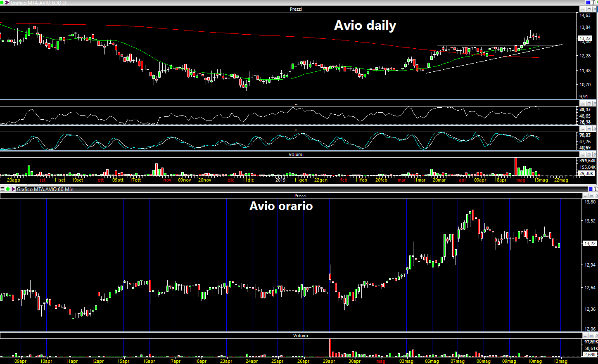Screen dimensions: 598x364
Task: Click the title 'Grafico MTA.AVIO 60 Min'
Action: 45,189
